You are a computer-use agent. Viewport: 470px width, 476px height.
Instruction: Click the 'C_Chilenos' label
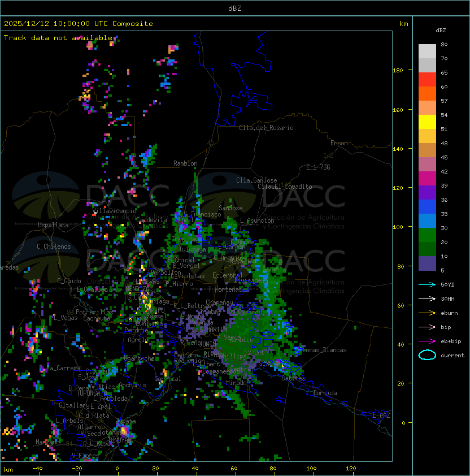pos(54,246)
